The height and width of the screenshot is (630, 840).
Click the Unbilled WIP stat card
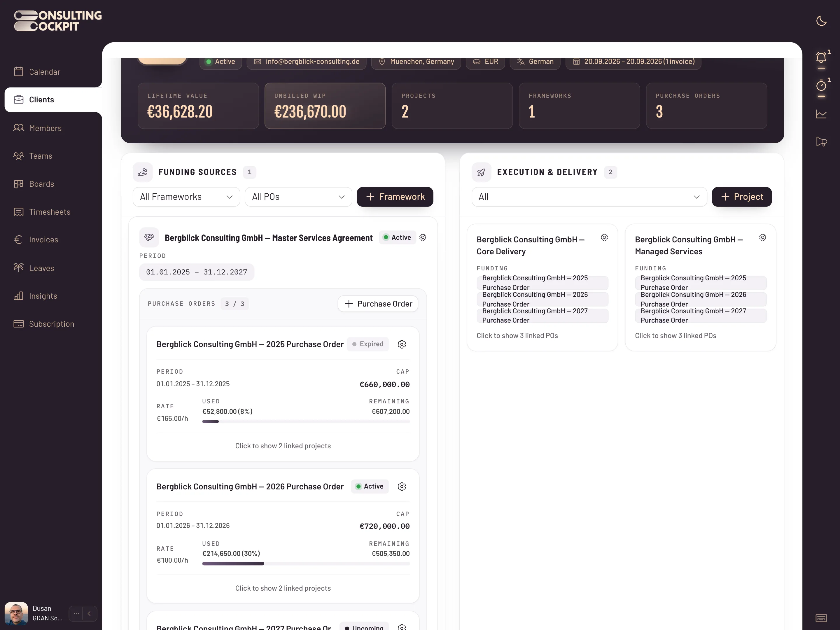tap(325, 106)
